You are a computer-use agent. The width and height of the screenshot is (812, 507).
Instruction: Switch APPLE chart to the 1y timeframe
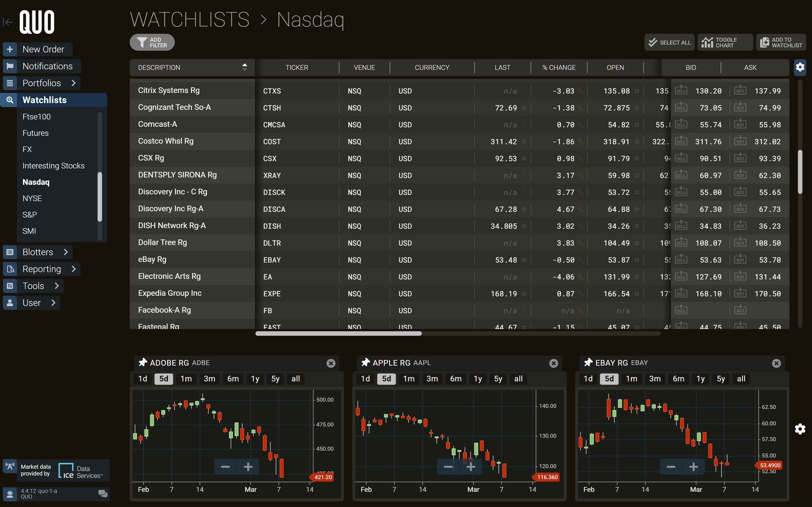477,379
